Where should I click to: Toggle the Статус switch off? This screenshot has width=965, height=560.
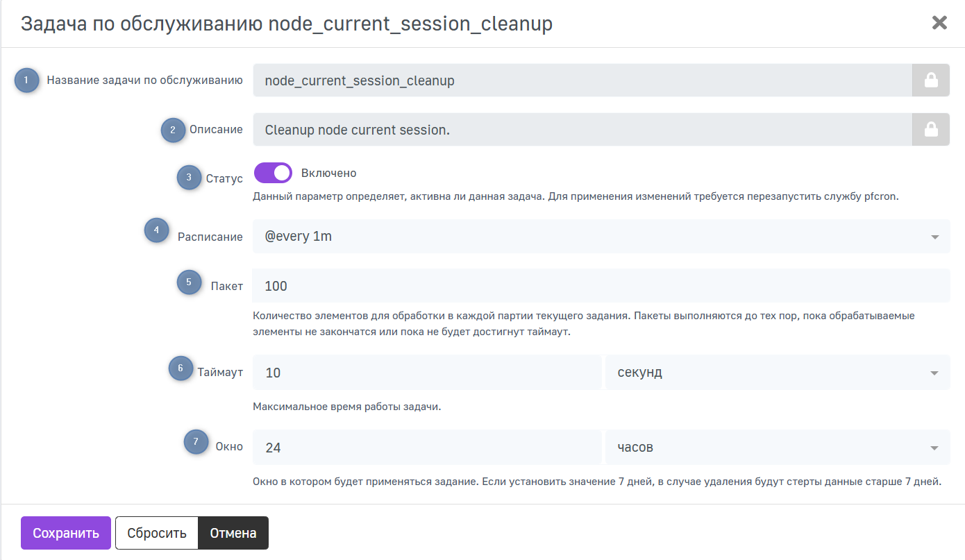[273, 173]
